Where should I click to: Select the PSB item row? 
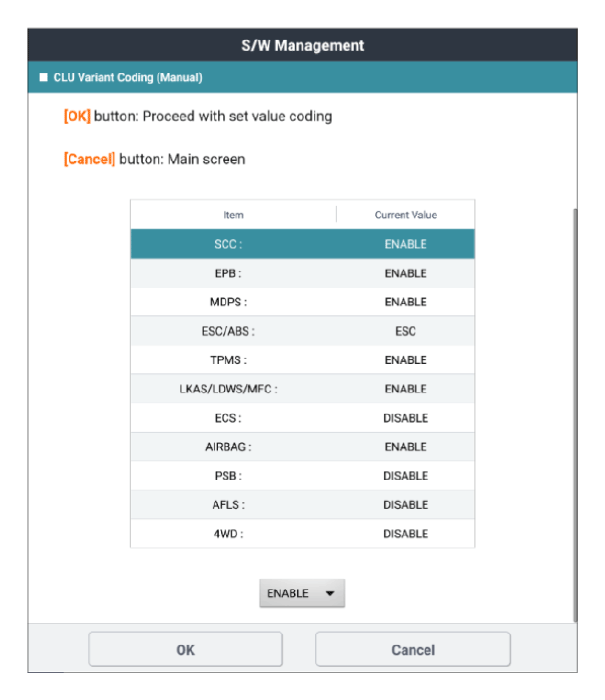302,476
